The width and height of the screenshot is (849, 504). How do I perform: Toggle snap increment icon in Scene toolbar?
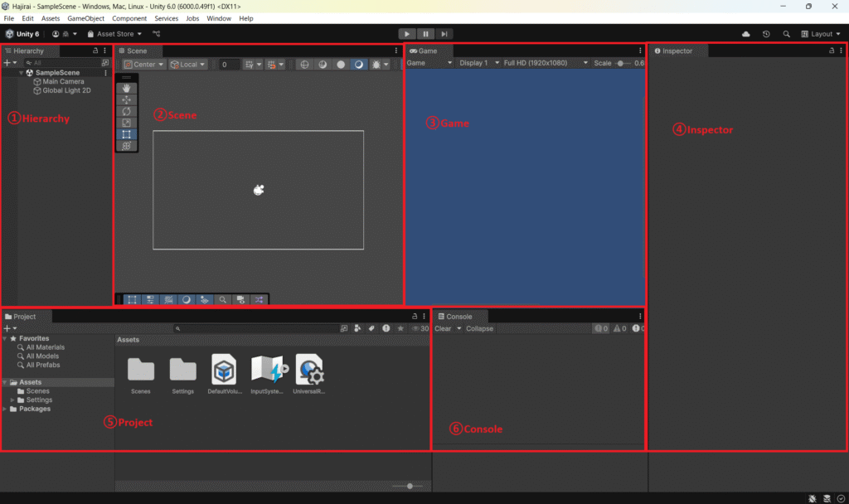point(272,65)
